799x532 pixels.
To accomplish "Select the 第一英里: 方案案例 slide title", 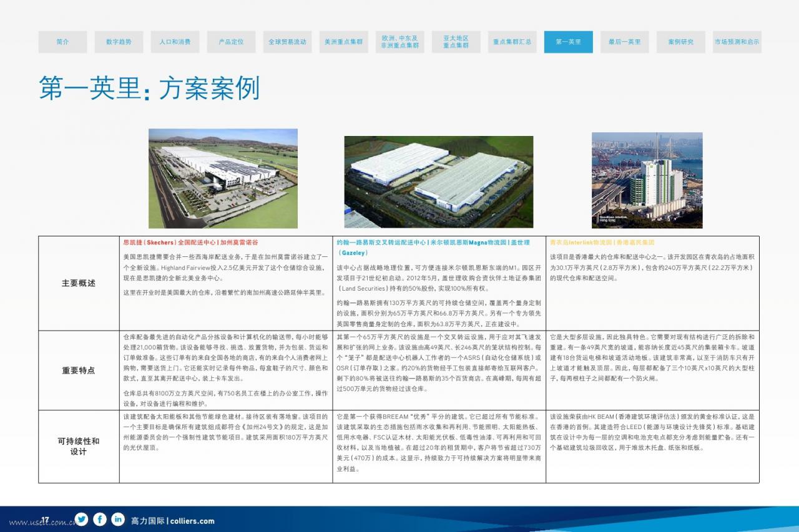I will coord(149,89).
